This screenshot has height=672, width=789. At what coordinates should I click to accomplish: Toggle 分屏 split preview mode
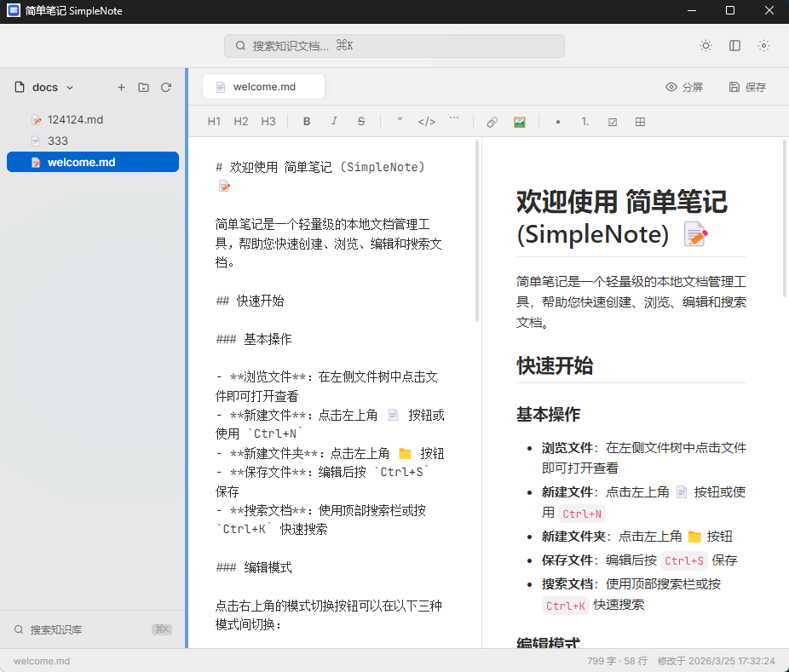[x=684, y=87]
